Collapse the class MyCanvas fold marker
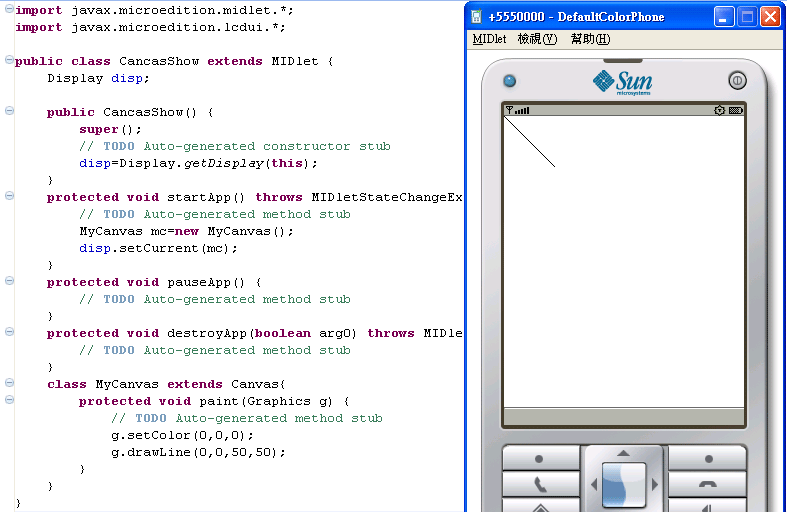787x512 pixels. 9,383
